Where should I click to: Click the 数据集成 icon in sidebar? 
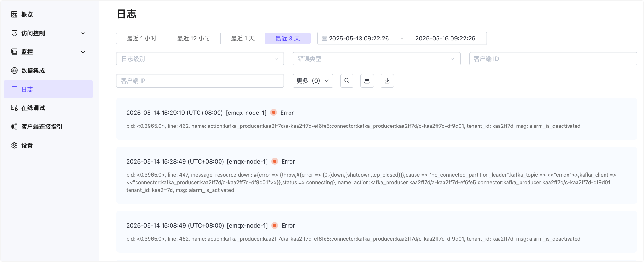14,70
